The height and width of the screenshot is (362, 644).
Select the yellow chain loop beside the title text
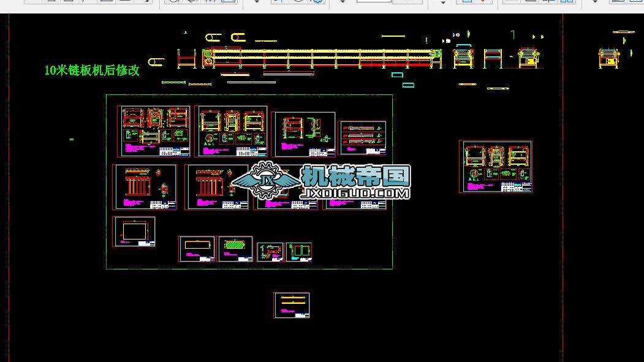[x=156, y=62]
